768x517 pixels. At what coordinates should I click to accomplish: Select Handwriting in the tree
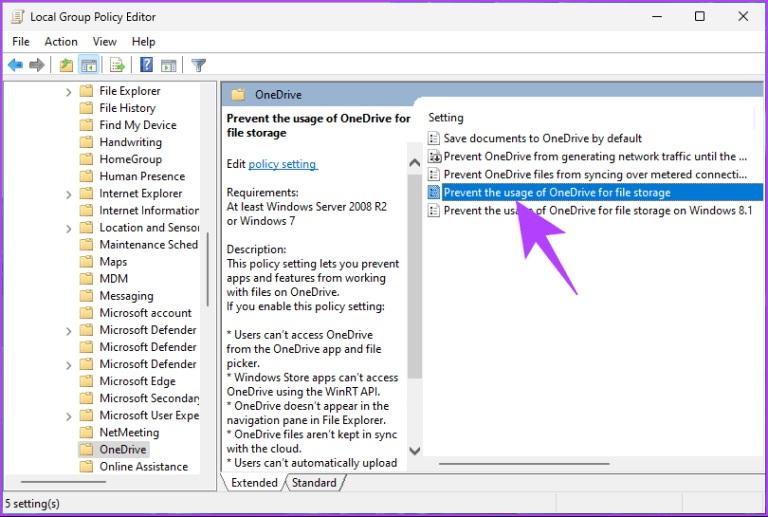click(130, 142)
